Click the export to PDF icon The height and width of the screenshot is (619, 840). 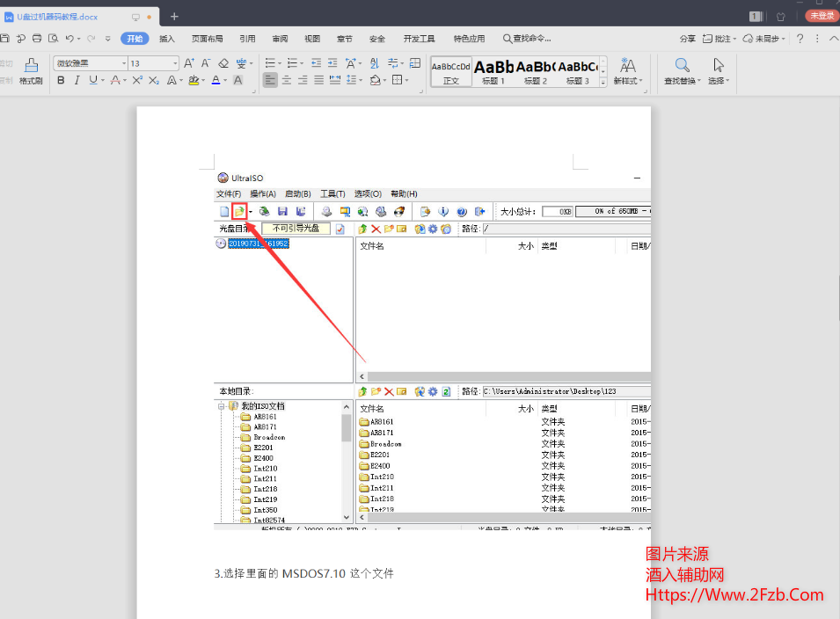tap(21, 39)
